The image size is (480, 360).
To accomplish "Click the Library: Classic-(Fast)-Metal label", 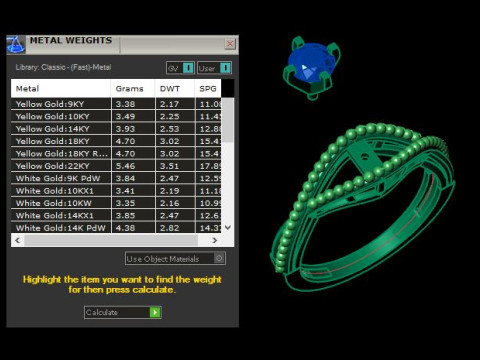I will point(63,67).
